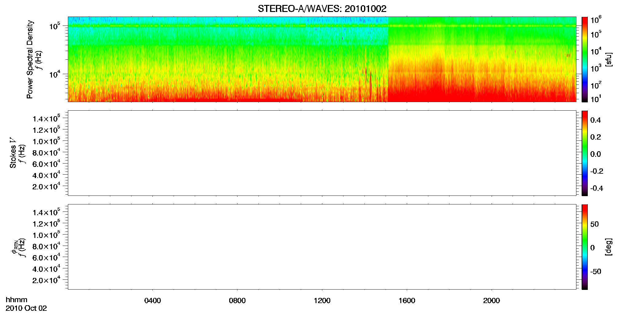Click the 1600 time tick label
644x332 pixels.
pyautogui.click(x=407, y=301)
